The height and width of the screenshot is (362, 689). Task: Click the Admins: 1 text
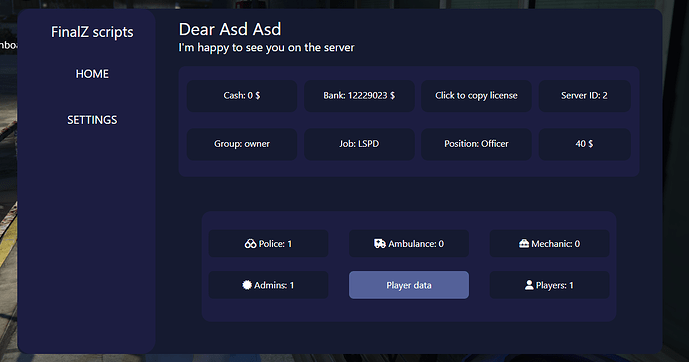coord(274,285)
